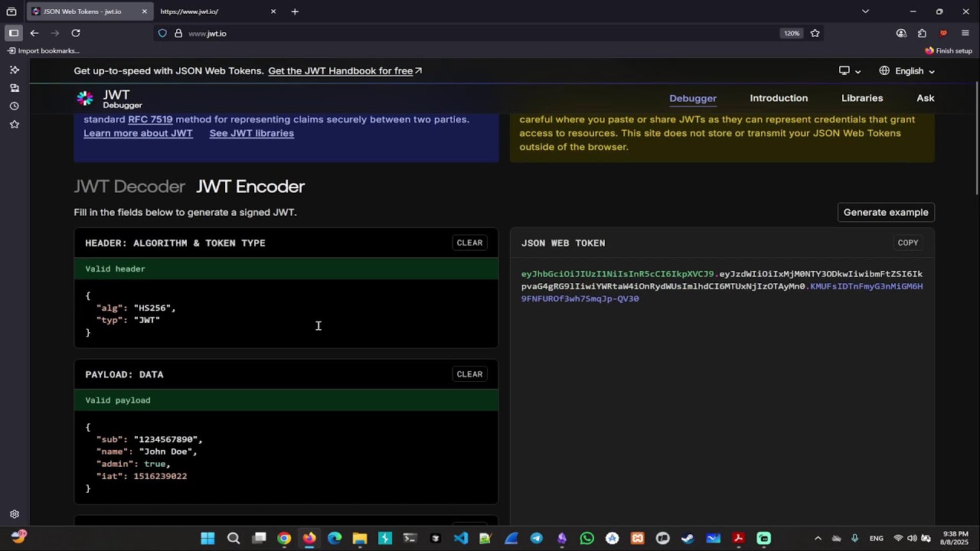980x551 pixels.
Task: Open Windows Start menu
Action: (207, 538)
